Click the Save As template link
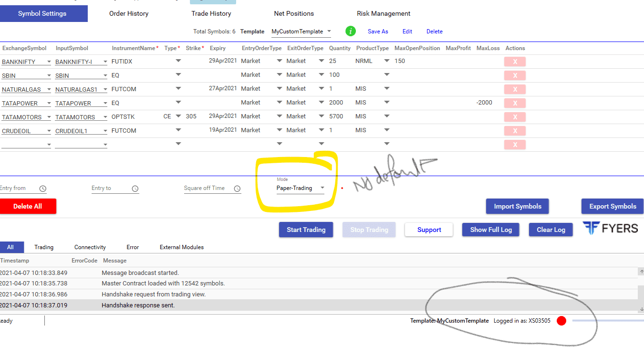644x347 pixels. click(x=378, y=32)
